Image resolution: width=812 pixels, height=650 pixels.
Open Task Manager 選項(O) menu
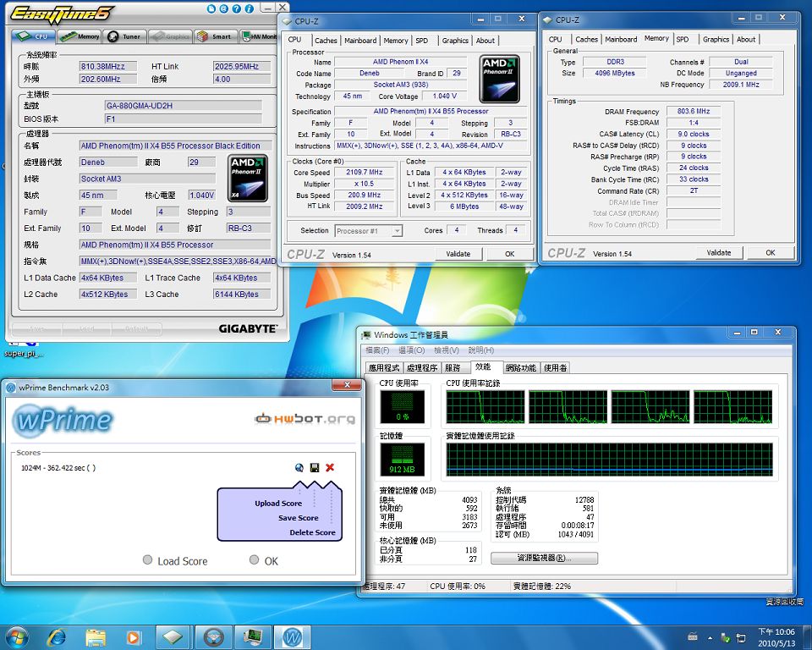pyautogui.click(x=412, y=350)
